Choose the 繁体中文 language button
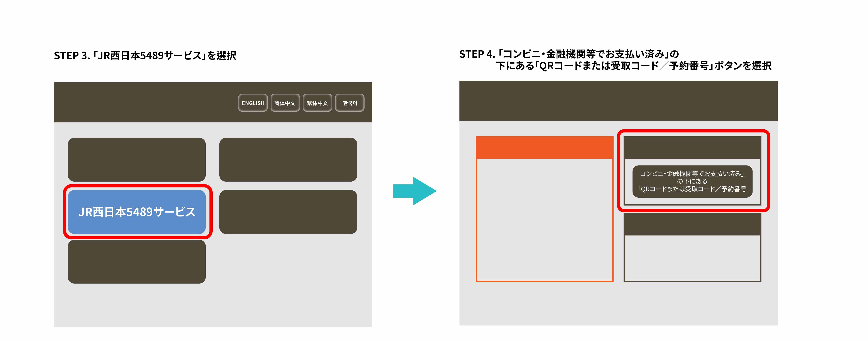868x340 pixels. pos(317,103)
